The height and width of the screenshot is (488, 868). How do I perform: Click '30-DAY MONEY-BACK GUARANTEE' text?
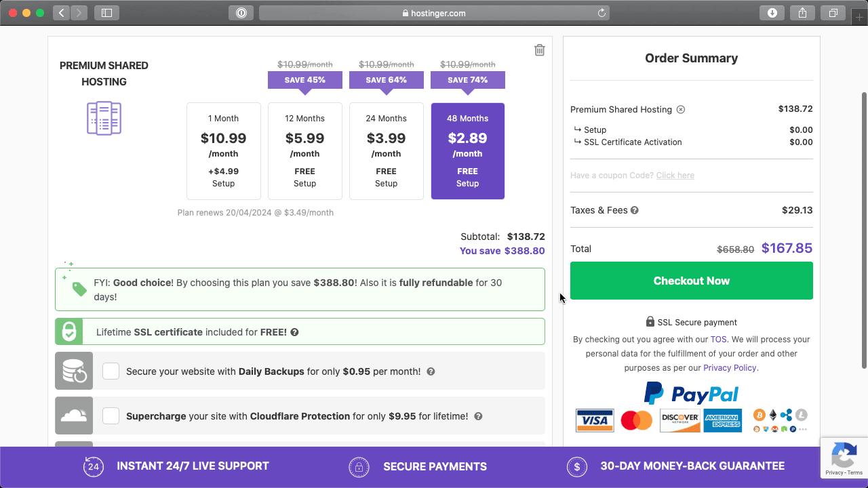point(692,466)
